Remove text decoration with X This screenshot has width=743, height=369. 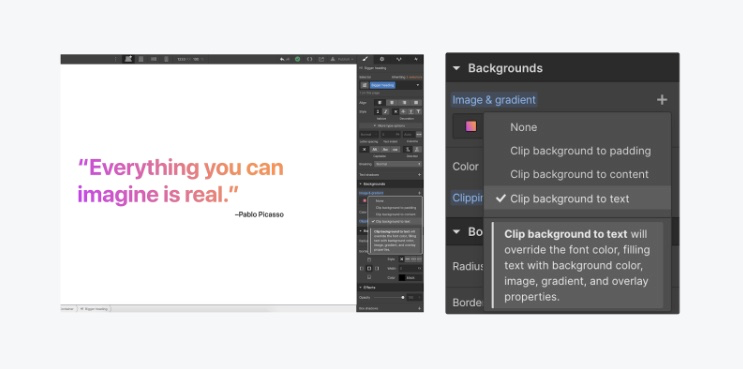coord(396,111)
